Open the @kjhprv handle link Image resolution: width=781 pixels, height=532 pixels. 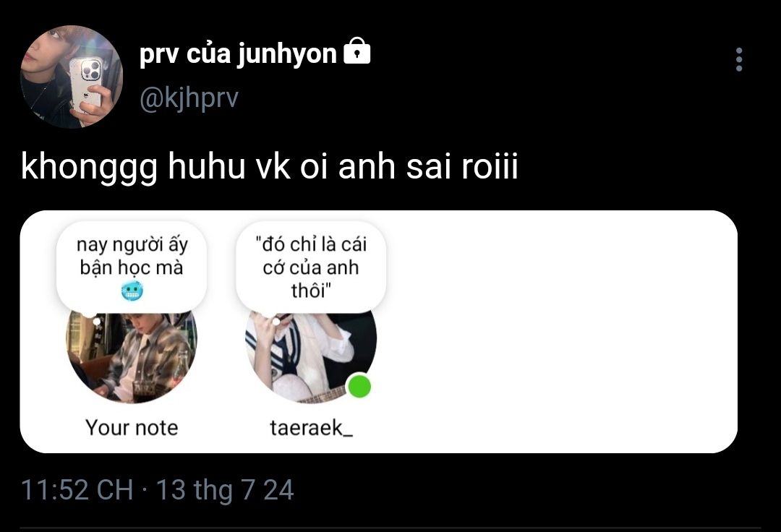tap(188, 98)
